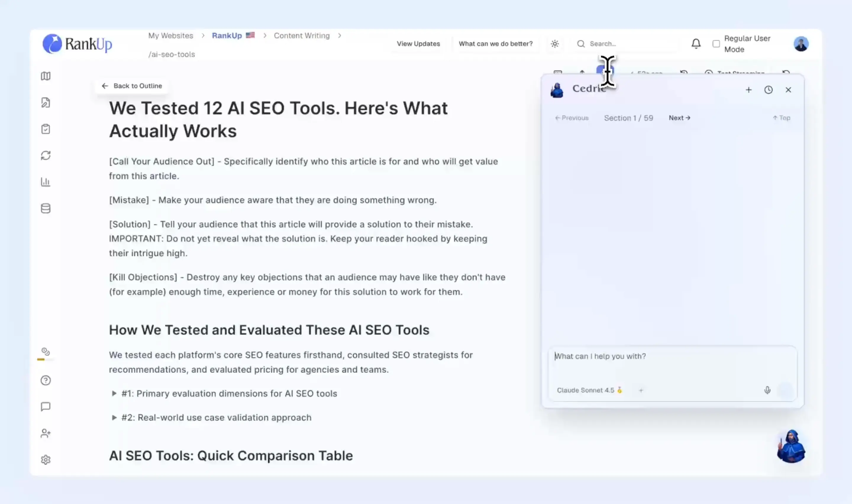
Task: Click Back to Outline button
Action: click(132, 86)
